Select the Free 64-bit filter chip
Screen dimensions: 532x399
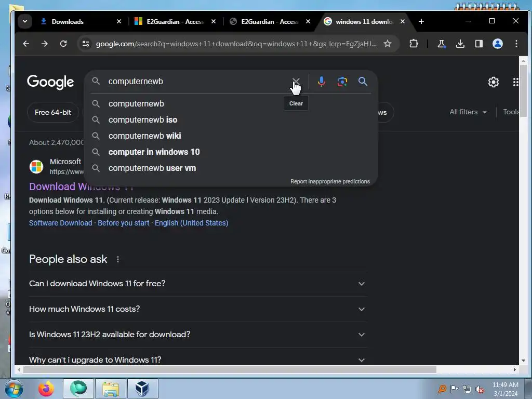tap(53, 112)
